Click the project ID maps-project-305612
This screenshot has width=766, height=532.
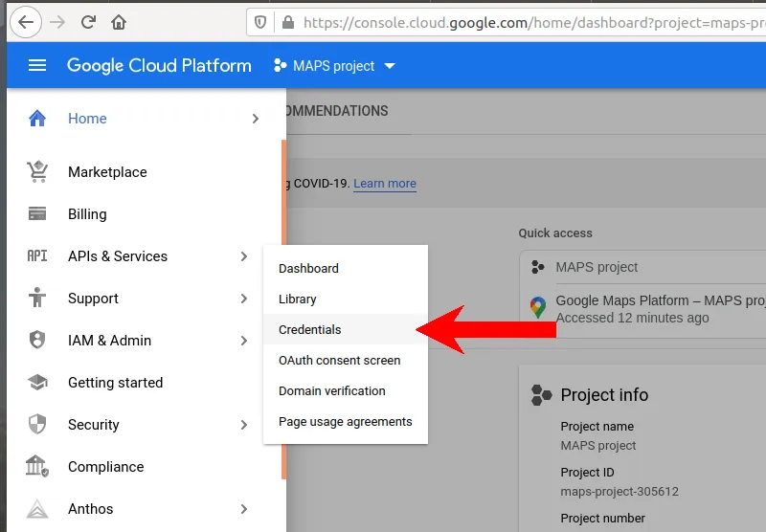(620, 492)
